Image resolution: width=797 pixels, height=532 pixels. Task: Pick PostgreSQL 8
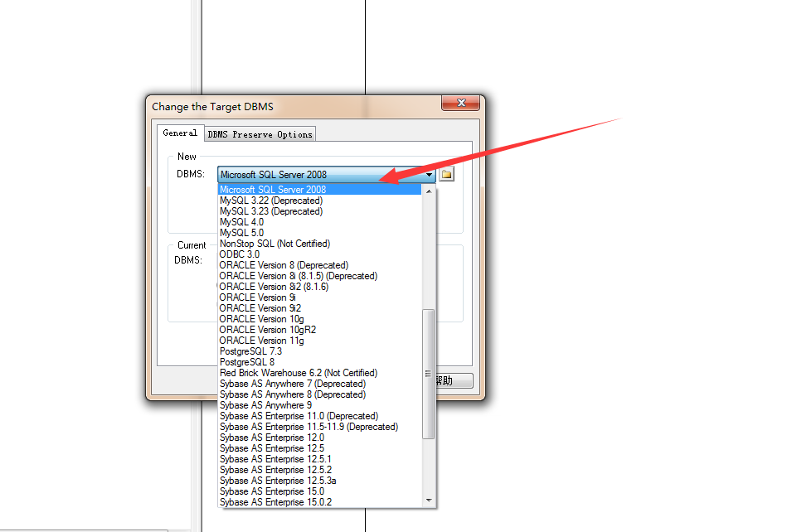[x=320, y=362]
